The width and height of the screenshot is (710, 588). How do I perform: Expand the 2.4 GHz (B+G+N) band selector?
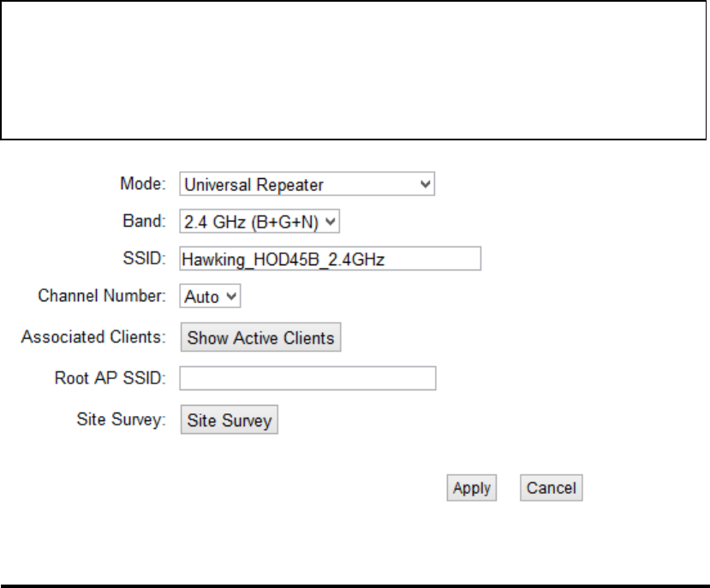pyautogui.click(x=260, y=222)
